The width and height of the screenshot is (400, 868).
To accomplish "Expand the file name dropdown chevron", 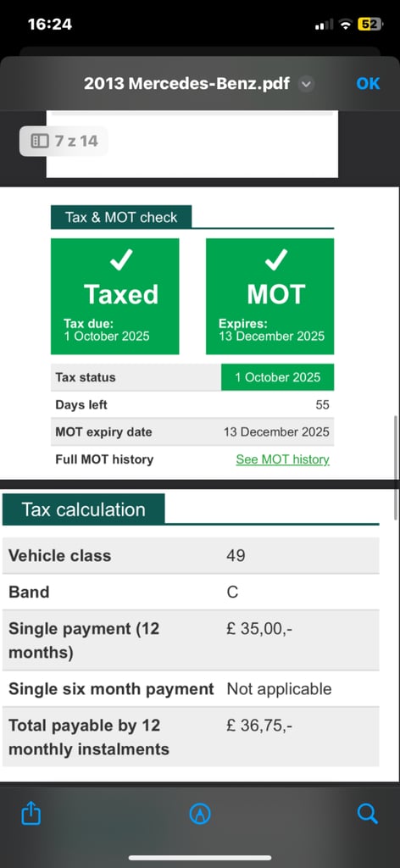I will point(306,84).
